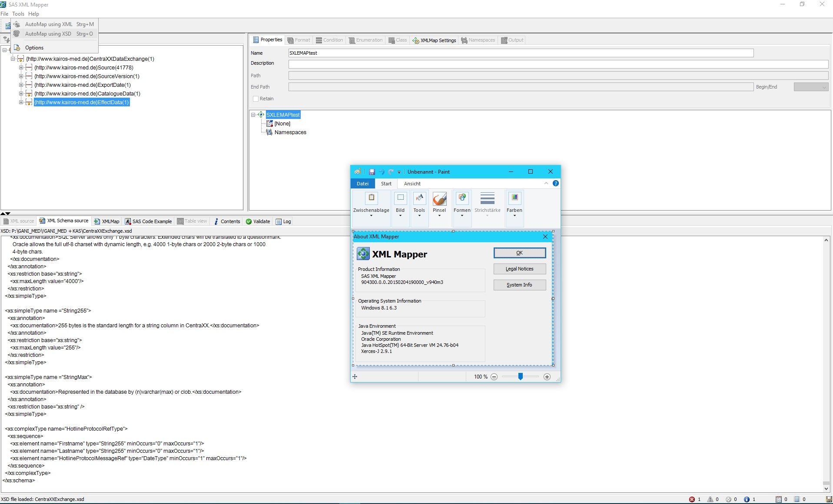
Task: Click the Formen shapes icon in Paint
Action: [x=462, y=198]
